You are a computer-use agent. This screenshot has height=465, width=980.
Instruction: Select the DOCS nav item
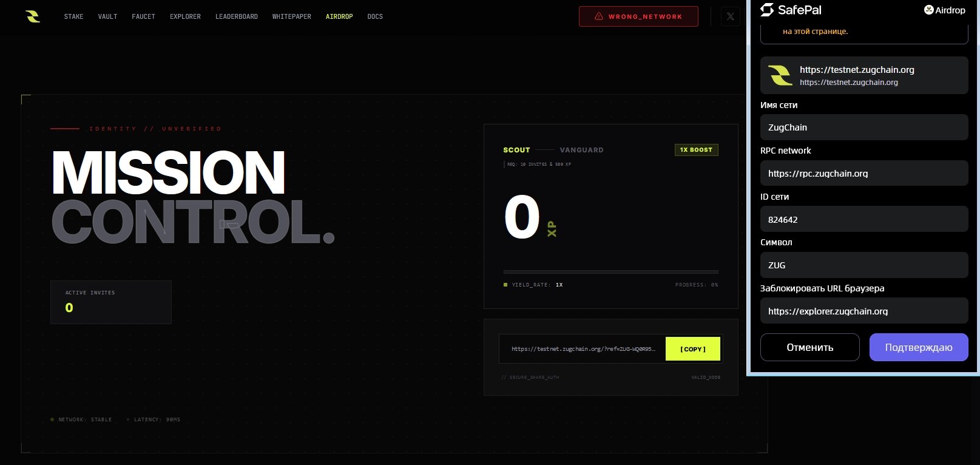(375, 16)
